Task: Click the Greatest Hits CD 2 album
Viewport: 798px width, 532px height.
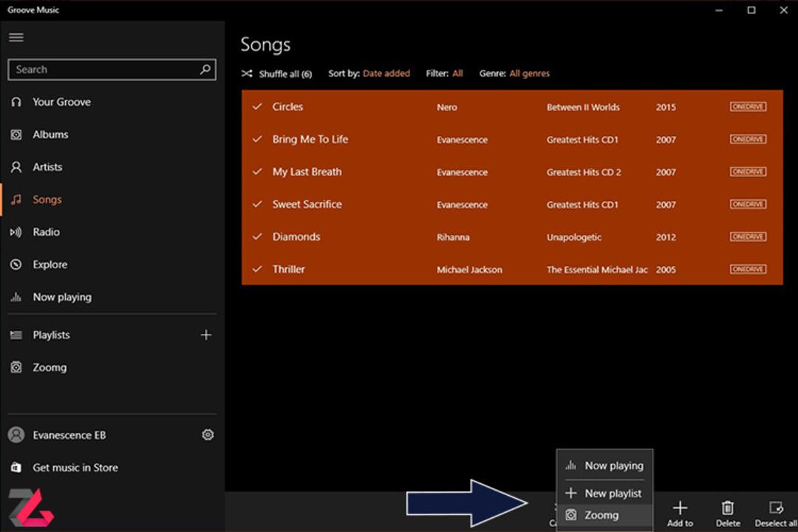Action: (584, 172)
